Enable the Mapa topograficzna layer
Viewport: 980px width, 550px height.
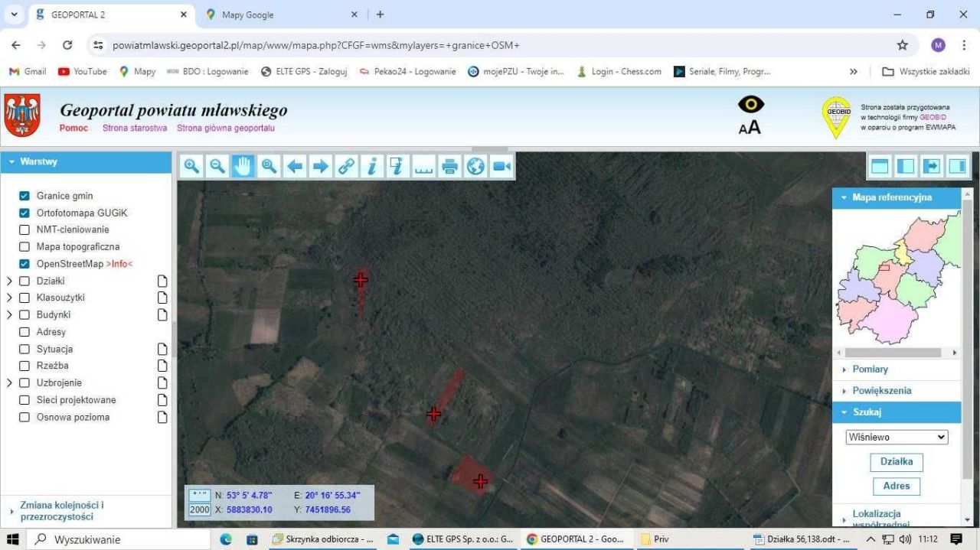[x=24, y=247]
